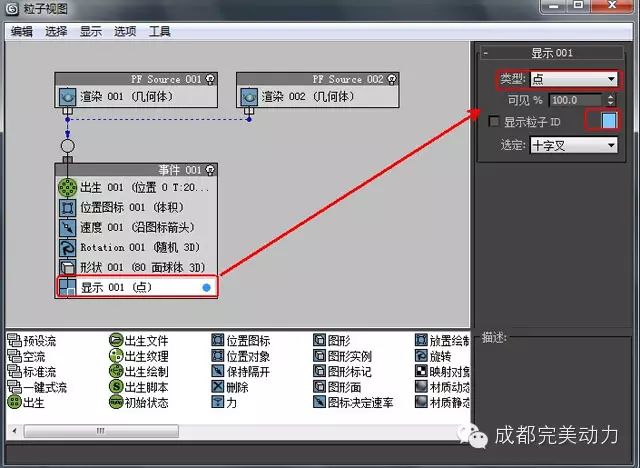The image size is (640, 468).
Task: Click the 旋转 depot icon
Action: point(421,355)
